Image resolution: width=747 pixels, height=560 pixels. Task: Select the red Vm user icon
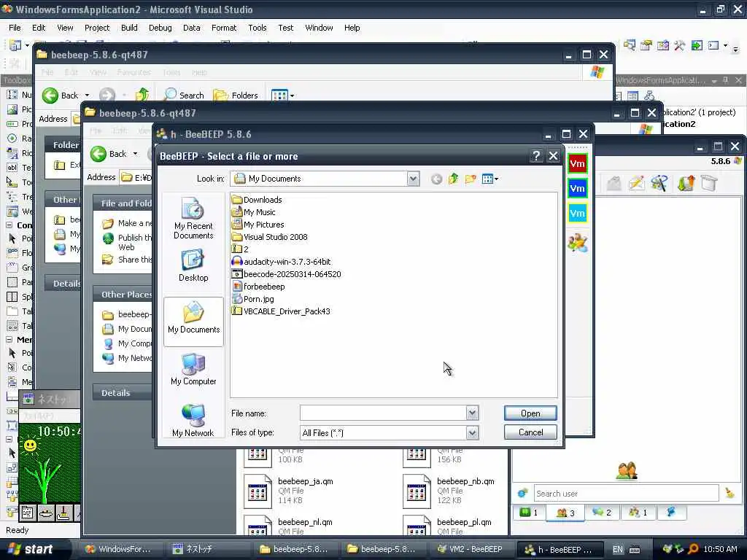click(x=577, y=164)
